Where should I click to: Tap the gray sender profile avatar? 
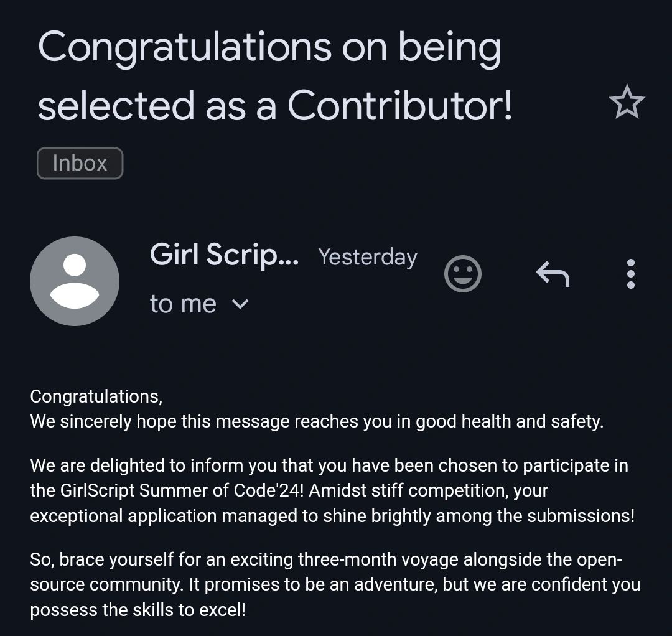(x=75, y=281)
